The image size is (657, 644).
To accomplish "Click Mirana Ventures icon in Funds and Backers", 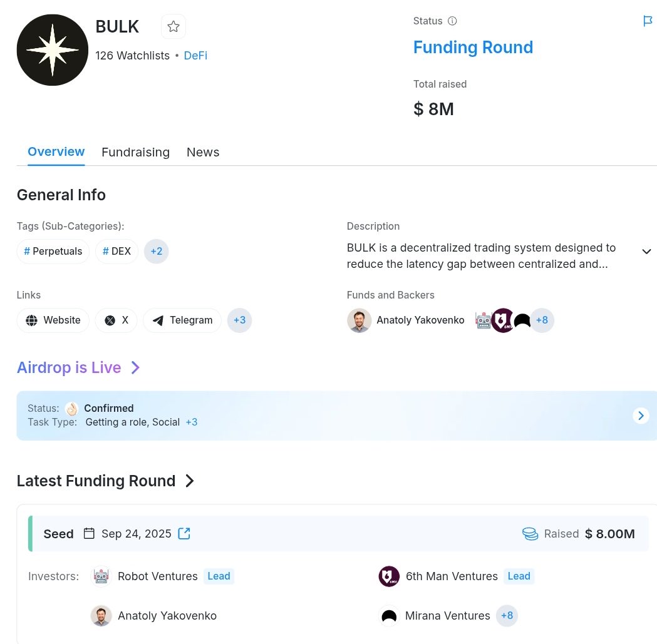I will pyautogui.click(x=522, y=320).
